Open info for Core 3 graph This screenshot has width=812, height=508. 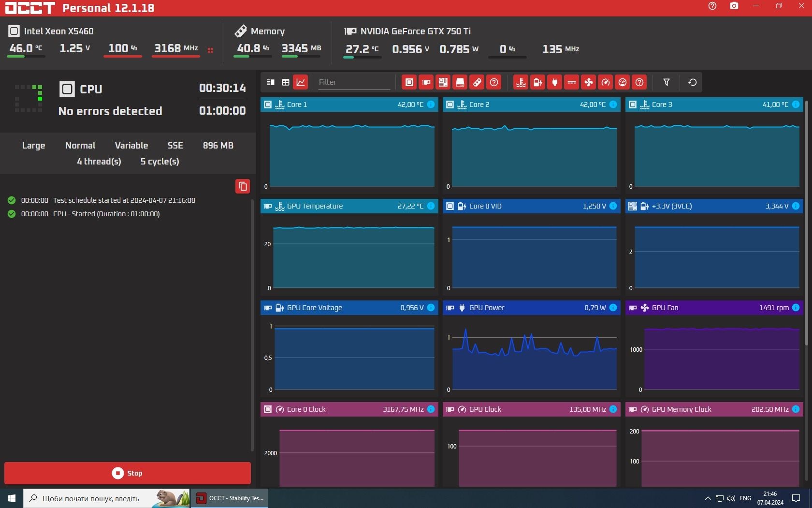(x=796, y=105)
